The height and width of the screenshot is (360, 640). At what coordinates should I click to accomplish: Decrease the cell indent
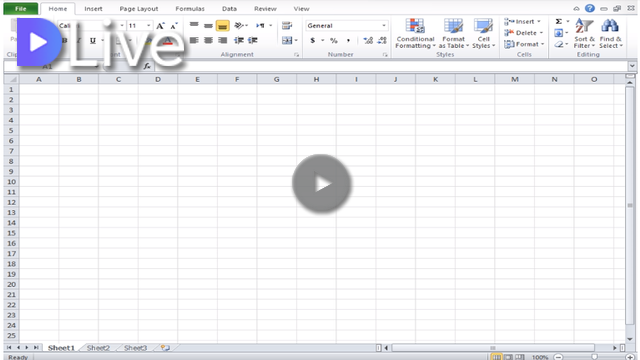point(239,40)
